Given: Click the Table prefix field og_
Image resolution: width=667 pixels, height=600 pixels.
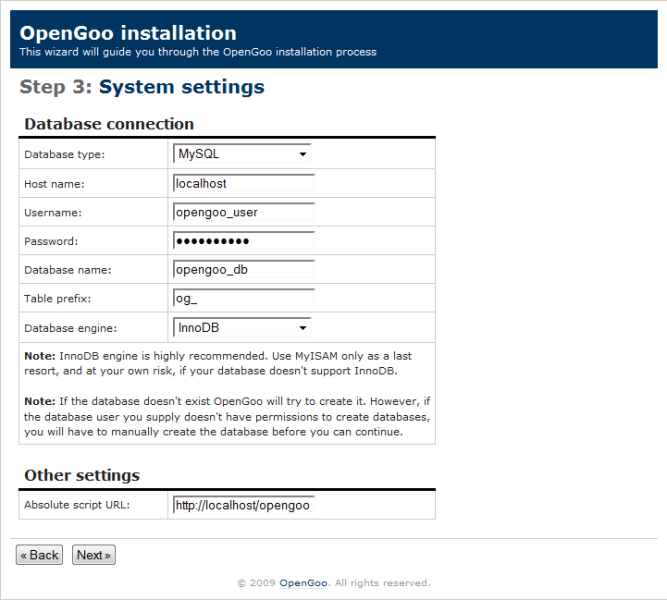Looking at the screenshot, I should point(244,298).
